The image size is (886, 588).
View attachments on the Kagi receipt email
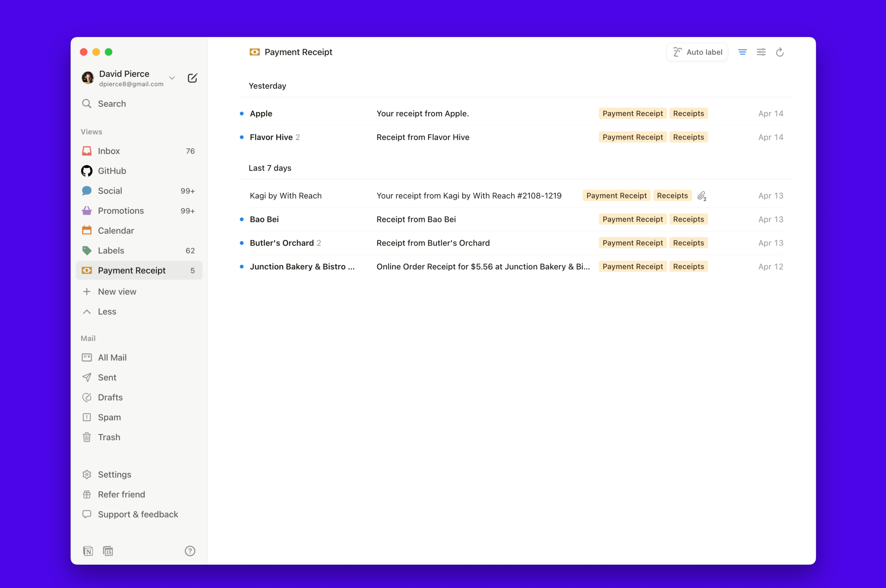(x=702, y=196)
